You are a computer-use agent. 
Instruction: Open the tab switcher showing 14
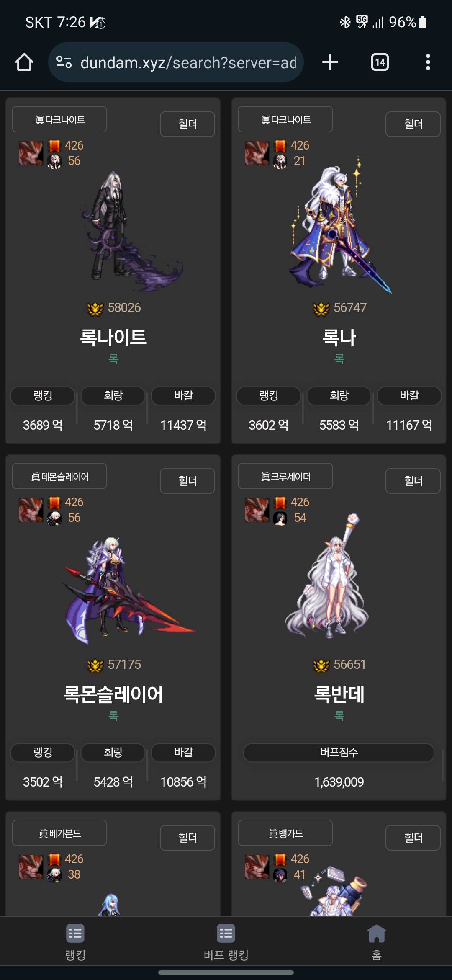(x=380, y=62)
